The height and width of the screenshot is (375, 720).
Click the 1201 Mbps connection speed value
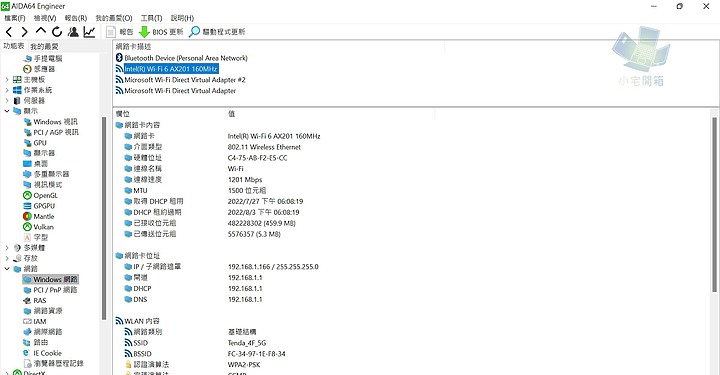[245, 179]
